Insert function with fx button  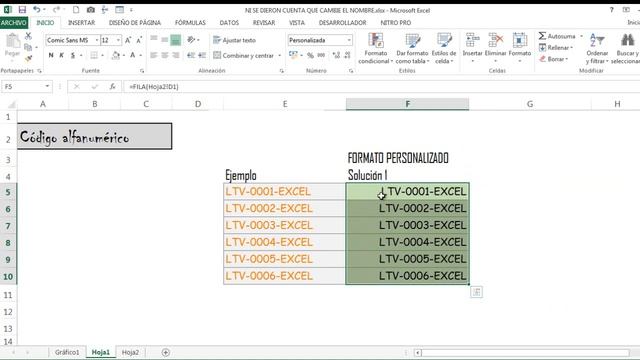[112, 87]
